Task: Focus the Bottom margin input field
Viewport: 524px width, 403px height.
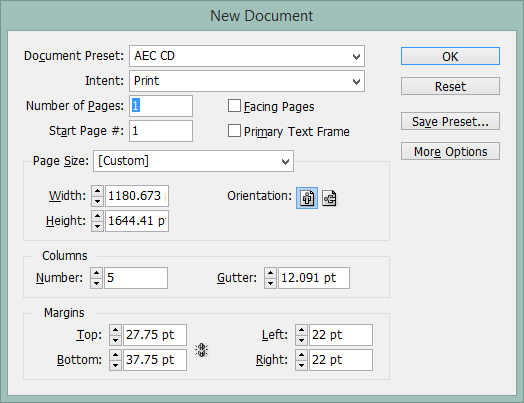Action: click(155, 360)
